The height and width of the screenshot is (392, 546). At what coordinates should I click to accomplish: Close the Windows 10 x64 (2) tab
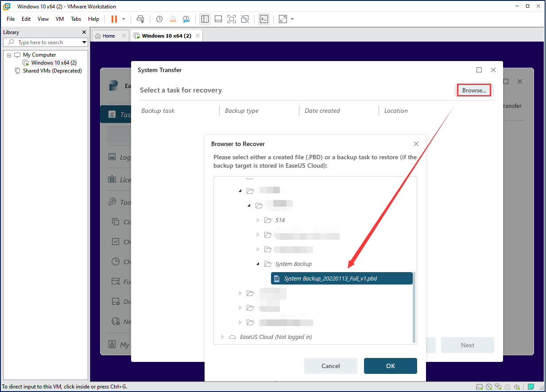pos(197,36)
